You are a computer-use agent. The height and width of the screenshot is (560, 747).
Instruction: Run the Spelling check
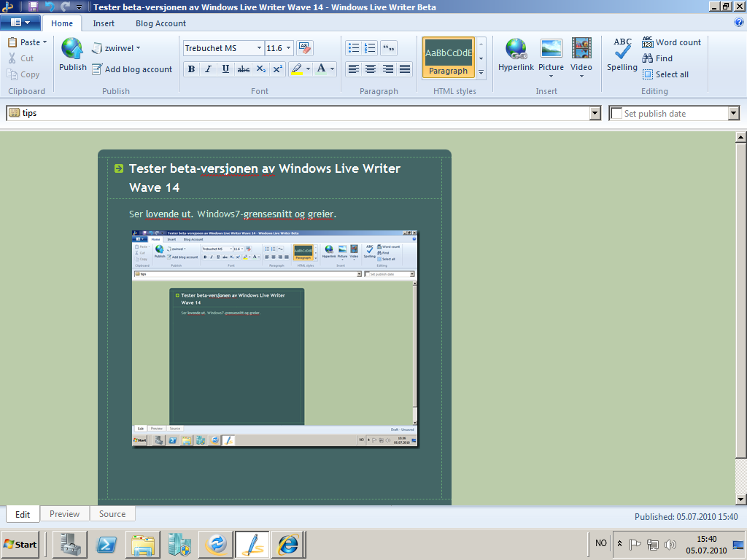[x=622, y=55]
